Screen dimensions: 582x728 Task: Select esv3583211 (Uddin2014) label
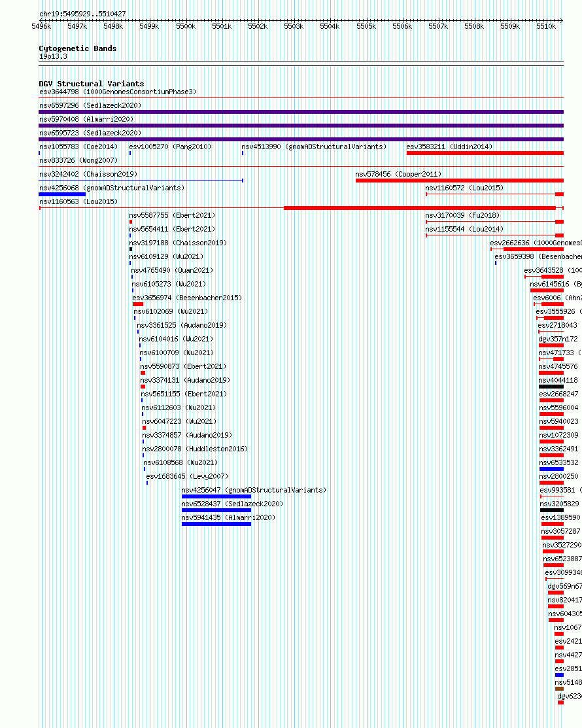449,147
